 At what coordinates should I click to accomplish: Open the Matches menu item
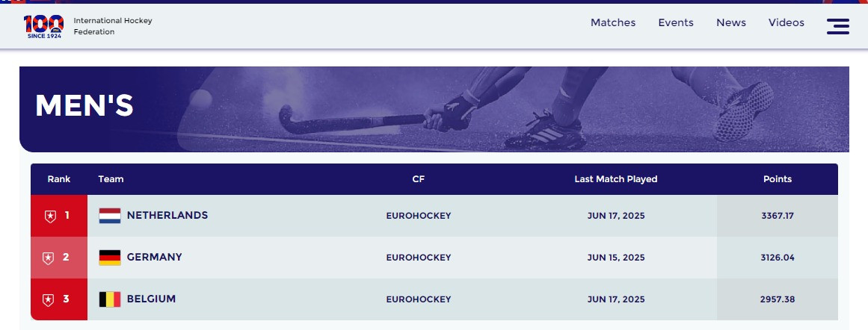pyautogui.click(x=613, y=22)
